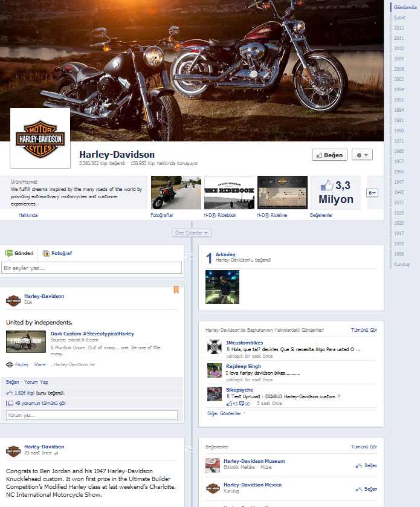
Task: Open Harley-Davidson Museum page link
Action: click(254, 461)
